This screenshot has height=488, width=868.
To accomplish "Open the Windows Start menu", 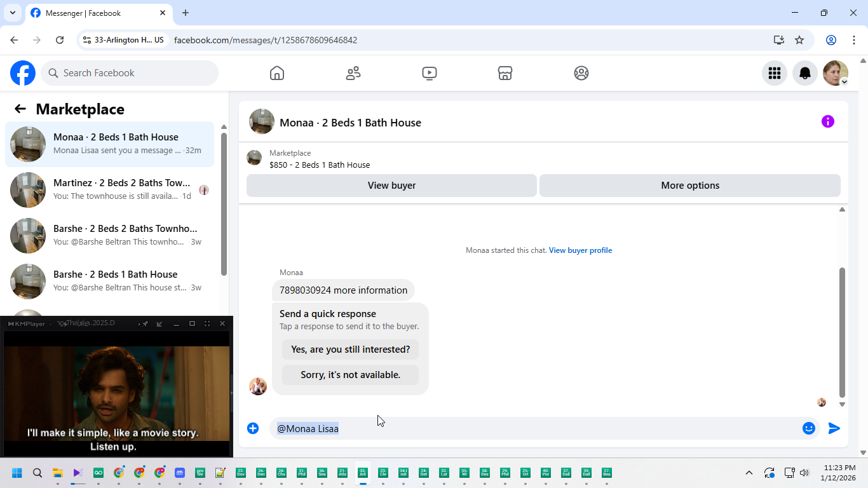I will (17, 473).
